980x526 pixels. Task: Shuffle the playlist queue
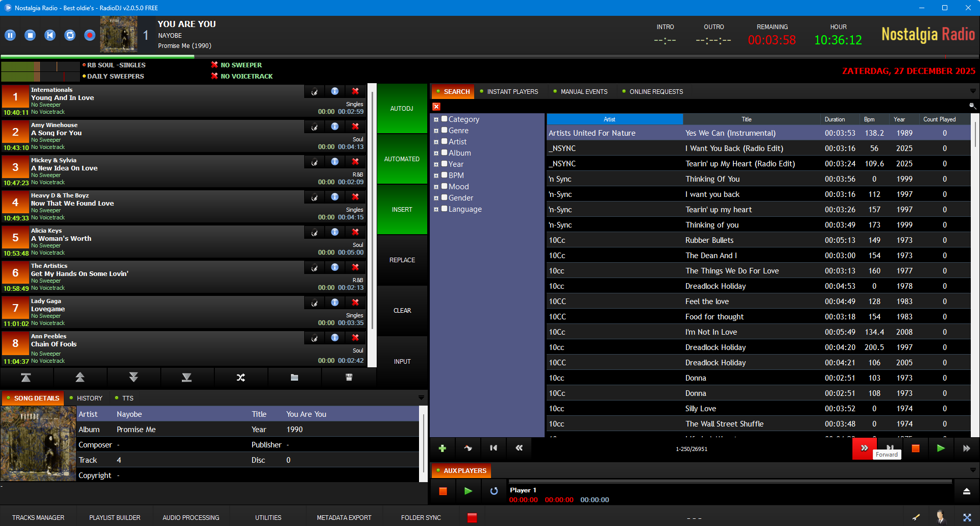tap(240, 378)
